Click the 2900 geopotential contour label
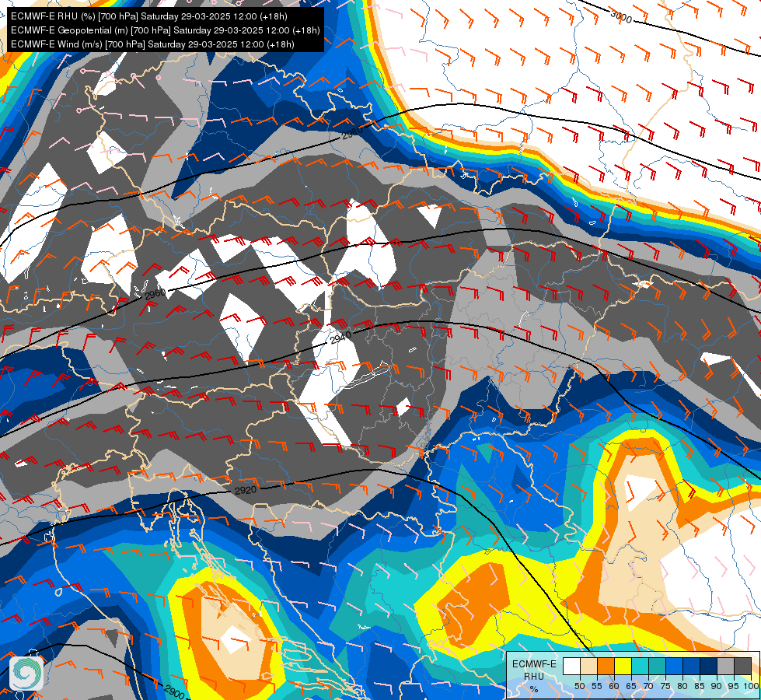The height and width of the screenshot is (700, 761). coord(174,691)
